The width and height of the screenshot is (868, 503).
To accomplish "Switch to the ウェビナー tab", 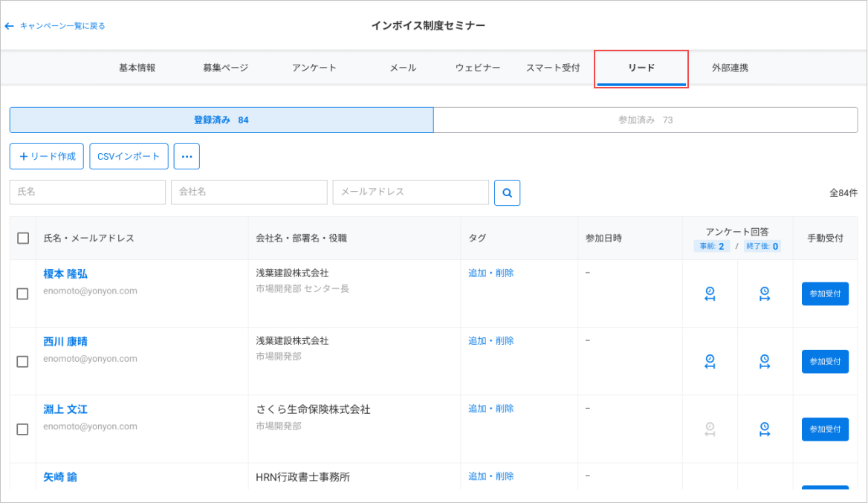I will click(x=478, y=68).
